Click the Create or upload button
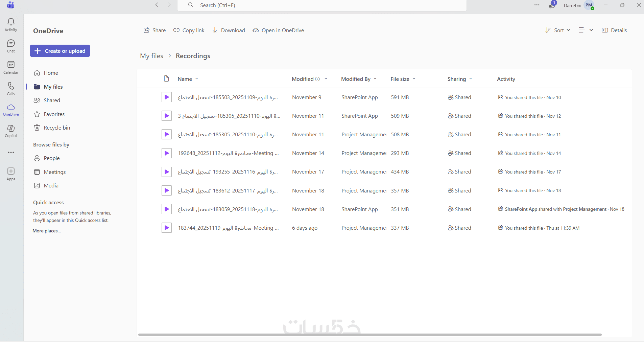 (x=60, y=51)
